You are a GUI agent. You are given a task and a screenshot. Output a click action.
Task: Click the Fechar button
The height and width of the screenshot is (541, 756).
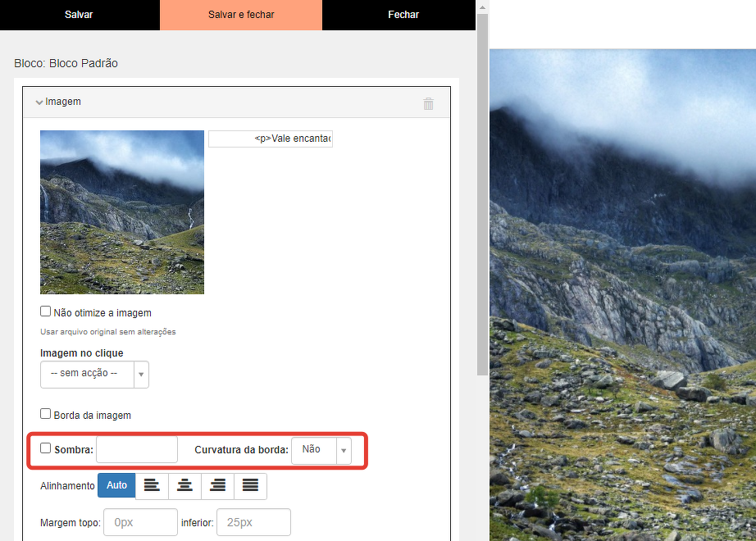[403, 15]
